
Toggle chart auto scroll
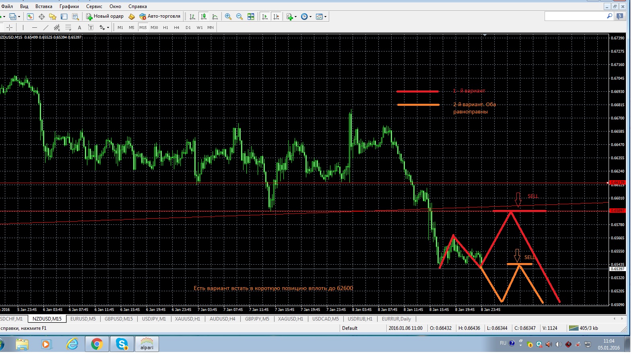pyautogui.click(x=265, y=16)
